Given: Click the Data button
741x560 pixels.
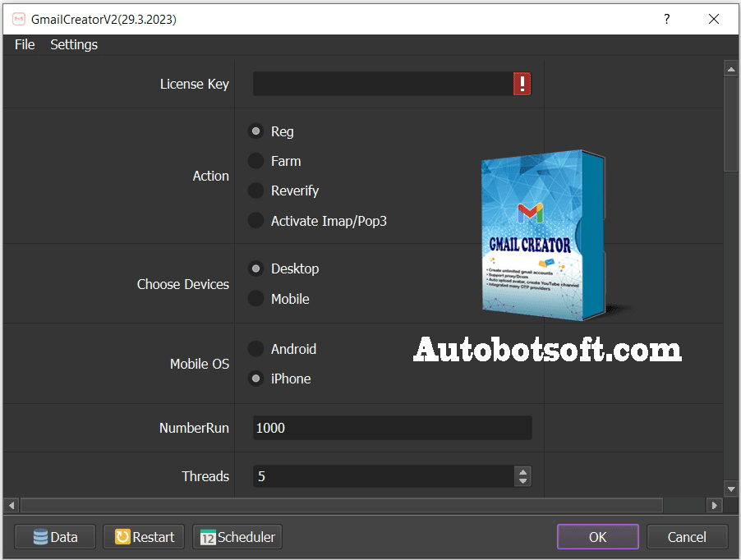Looking at the screenshot, I should (55, 537).
